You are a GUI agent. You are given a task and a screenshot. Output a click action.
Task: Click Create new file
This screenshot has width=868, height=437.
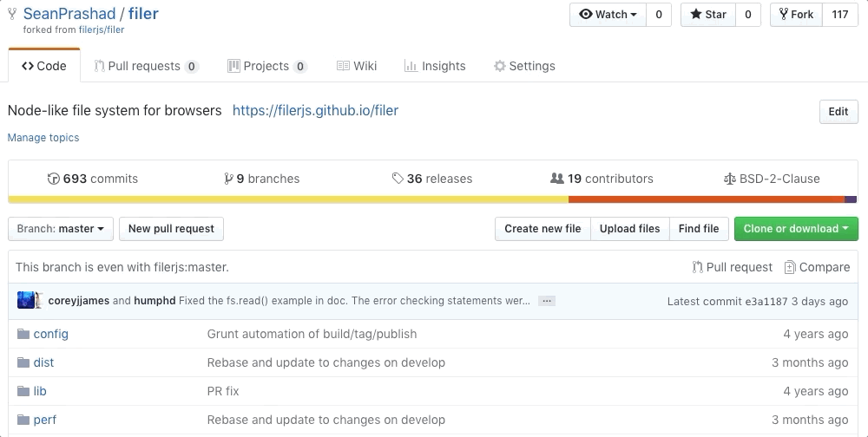click(x=543, y=229)
